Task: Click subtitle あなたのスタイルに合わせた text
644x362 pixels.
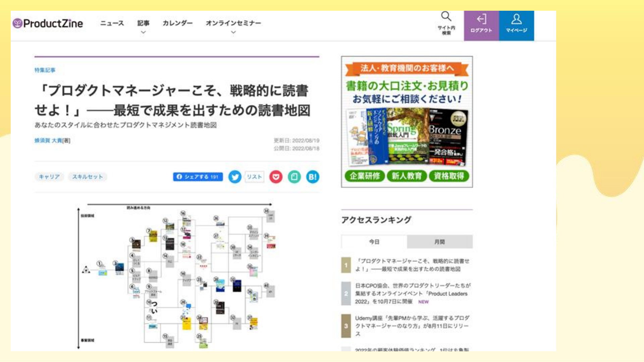Action: point(125,125)
